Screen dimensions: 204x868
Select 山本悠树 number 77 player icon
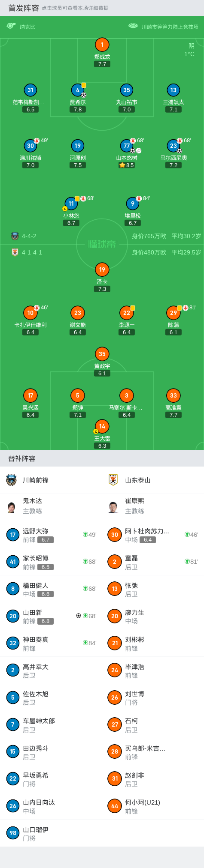click(x=127, y=146)
